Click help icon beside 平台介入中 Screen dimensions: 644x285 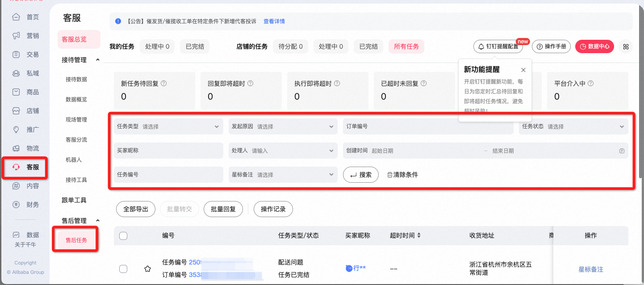click(590, 83)
